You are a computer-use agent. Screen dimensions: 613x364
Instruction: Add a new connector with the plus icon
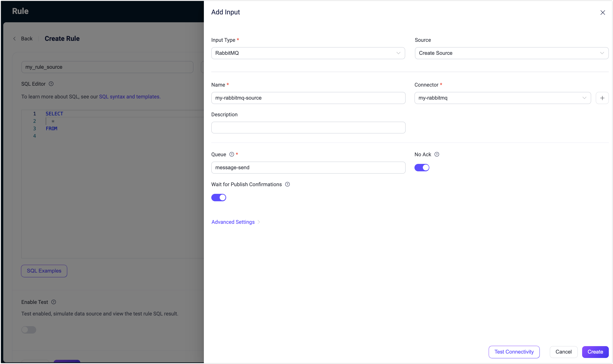pyautogui.click(x=602, y=98)
